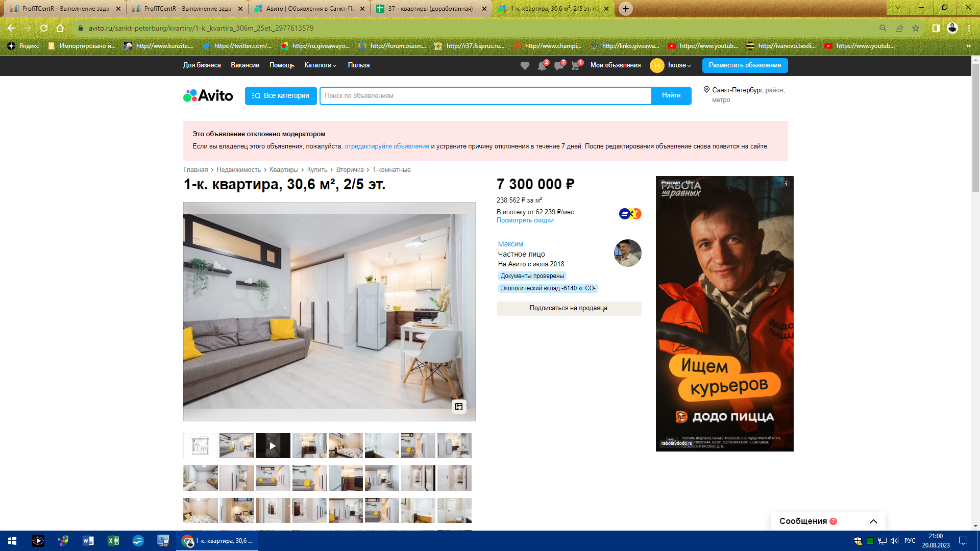Expand the Каталоги dropdown menu
Screen dimensions: 980x551
click(320, 65)
